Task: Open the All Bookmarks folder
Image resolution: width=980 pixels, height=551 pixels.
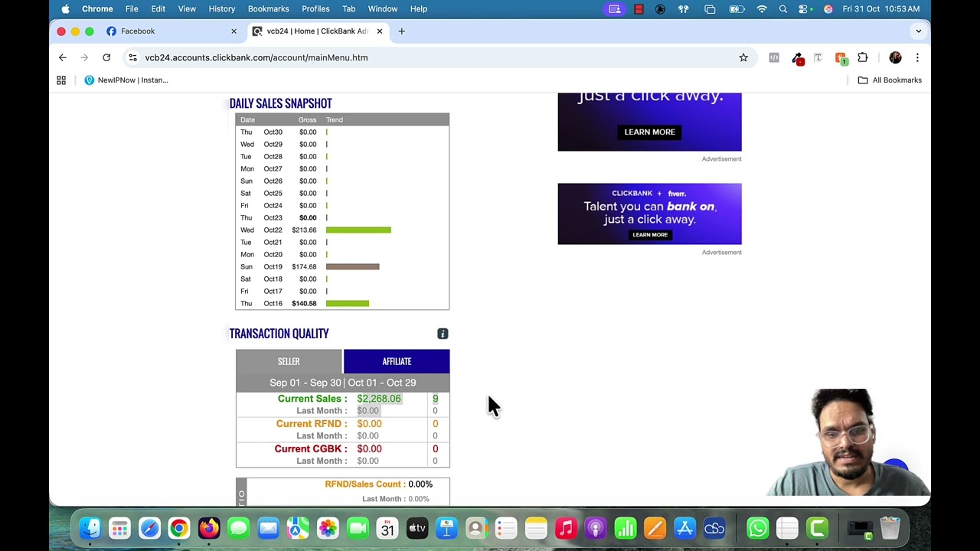Action: coord(890,80)
